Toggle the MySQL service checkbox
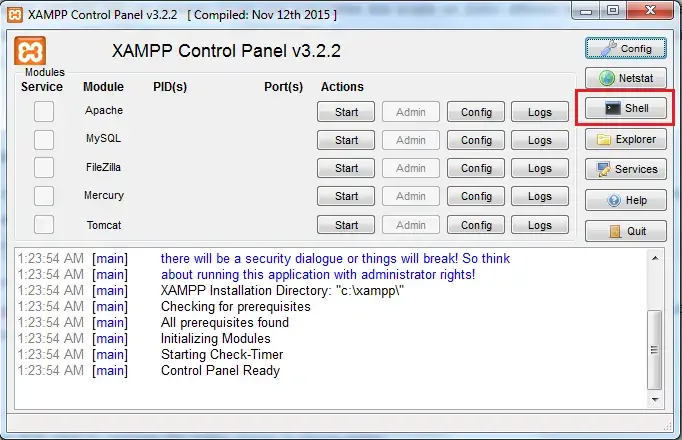The image size is (682, 440). point(44,140)
